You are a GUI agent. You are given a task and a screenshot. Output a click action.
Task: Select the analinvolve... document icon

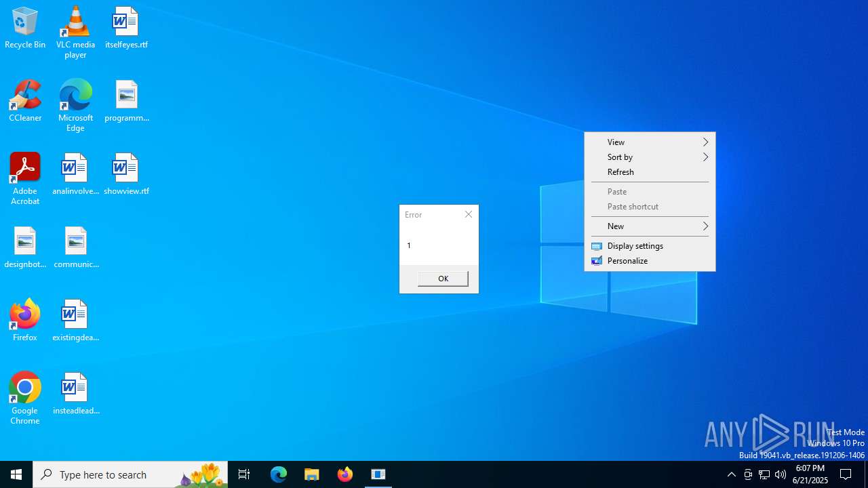(x=75, y=174)
